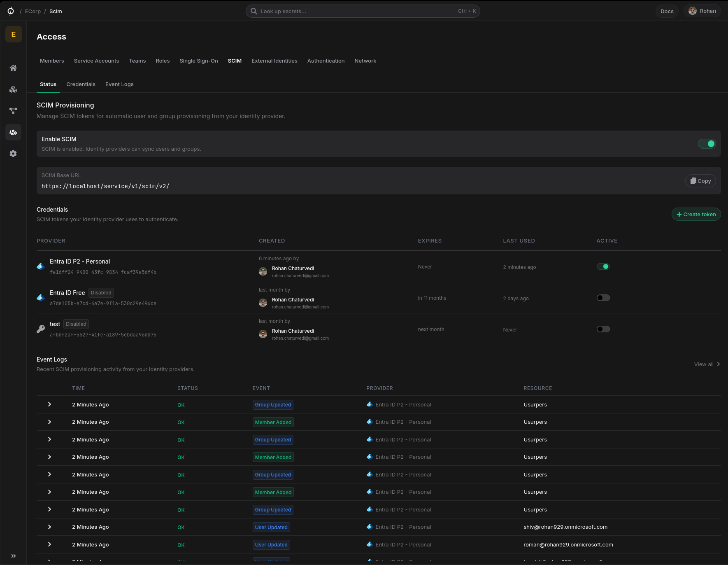The height and width of the screenshot is (565, 728).
Task: Click the cubes projects icon in sidebar
Action: (13, 89)
